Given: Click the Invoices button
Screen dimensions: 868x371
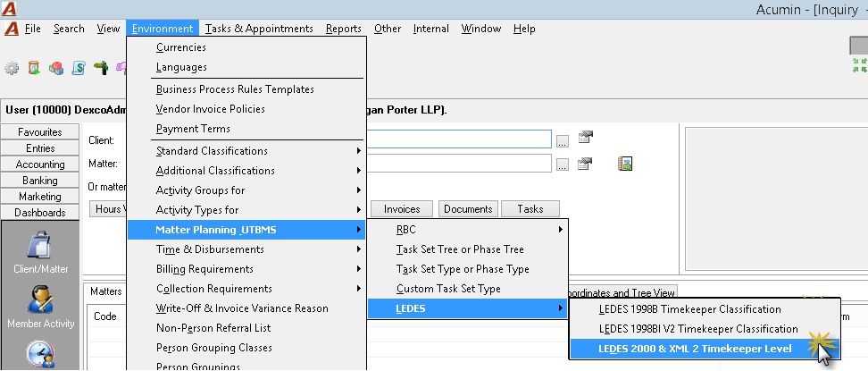Looking at the screenshot, I should pos(402,209).
